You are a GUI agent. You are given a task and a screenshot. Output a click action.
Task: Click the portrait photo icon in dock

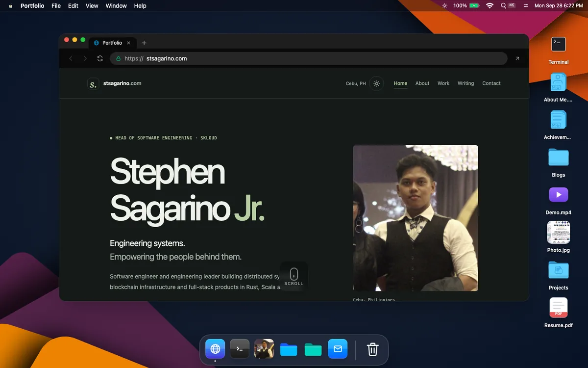[x=264, y=349]
